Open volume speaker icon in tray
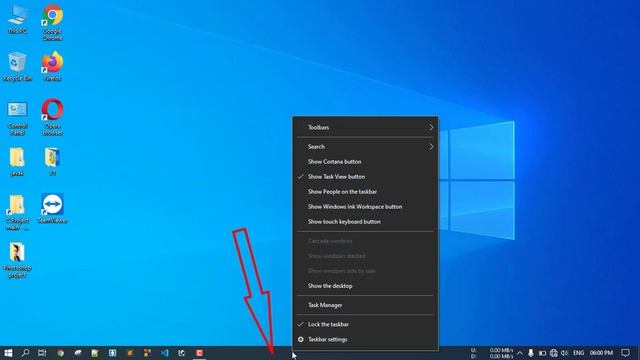 [564, 353]
